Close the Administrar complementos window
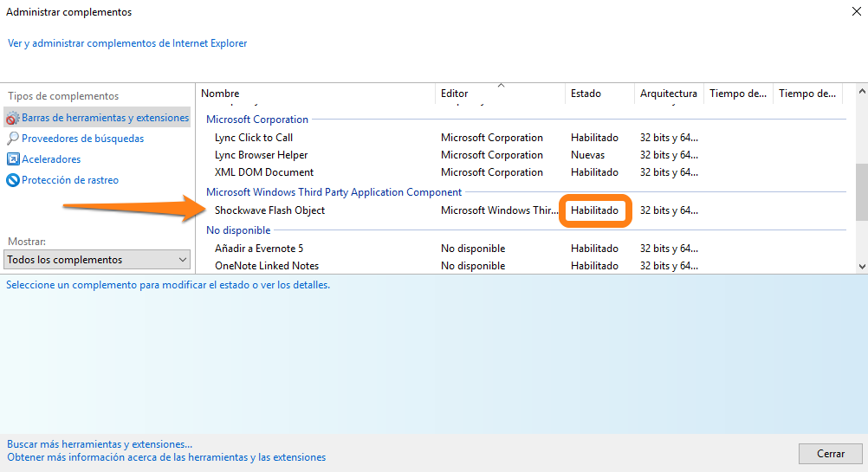This screenshot has height=472, width=868. point(856,11)
